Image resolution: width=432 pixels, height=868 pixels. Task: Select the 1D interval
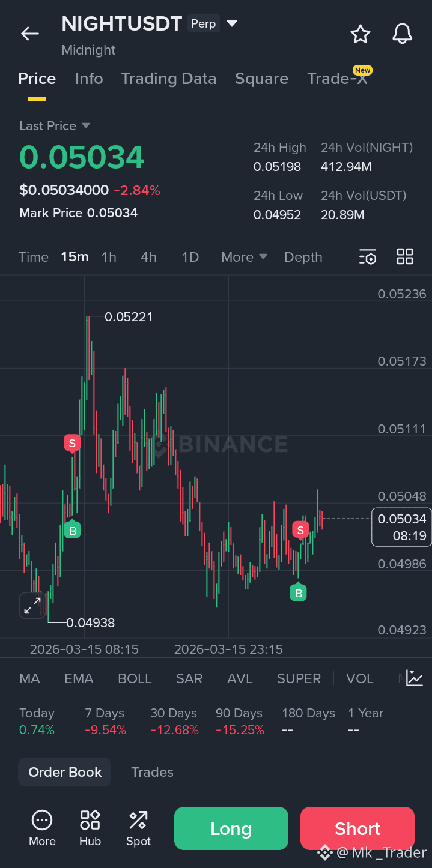[x=190, y=257]
